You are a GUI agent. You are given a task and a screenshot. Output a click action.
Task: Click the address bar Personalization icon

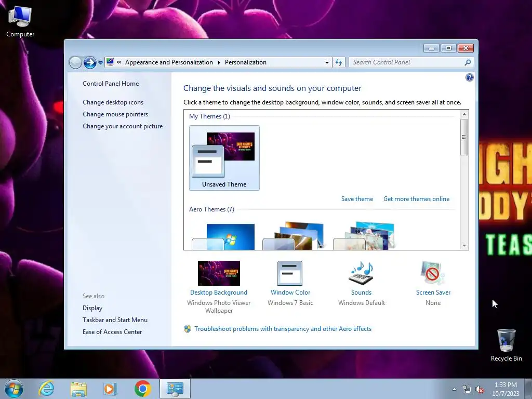[x=110, y=62]
